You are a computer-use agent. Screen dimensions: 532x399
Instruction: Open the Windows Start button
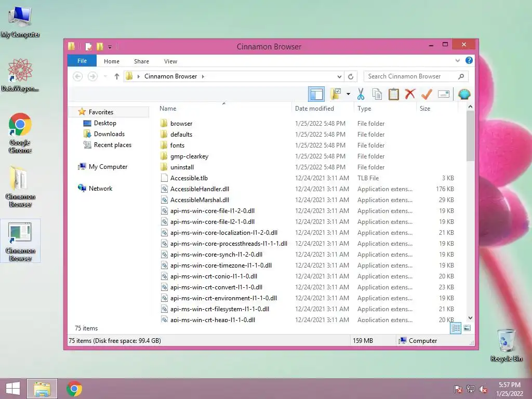tap(13, 389)
